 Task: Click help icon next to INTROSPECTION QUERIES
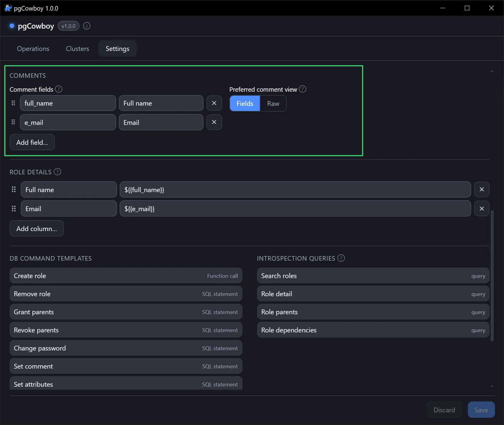coord(341,258)
